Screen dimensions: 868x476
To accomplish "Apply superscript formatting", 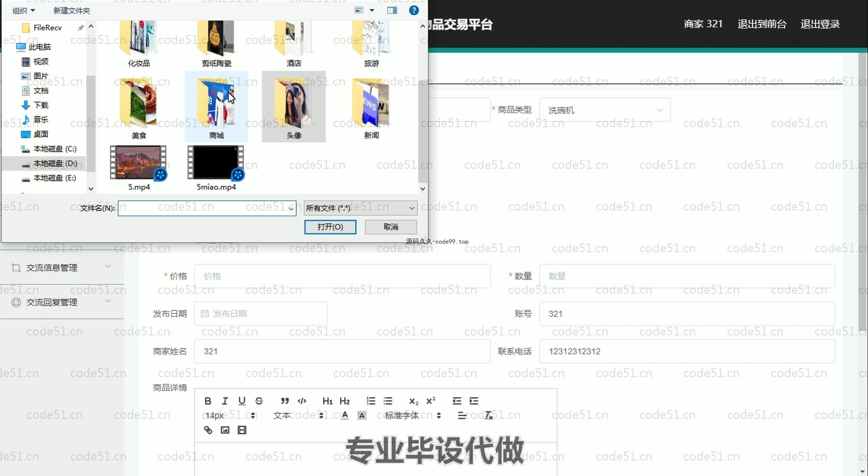I will [431, 401].
